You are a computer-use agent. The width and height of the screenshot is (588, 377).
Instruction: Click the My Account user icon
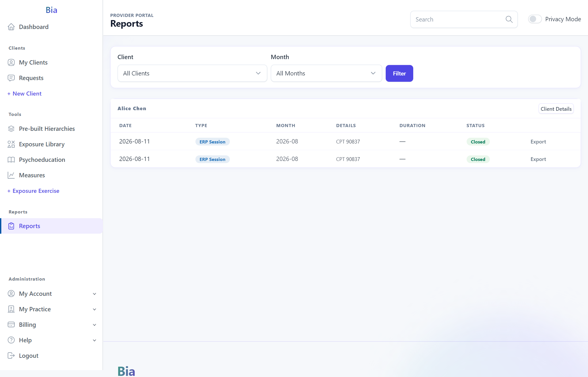coord(11,294)
